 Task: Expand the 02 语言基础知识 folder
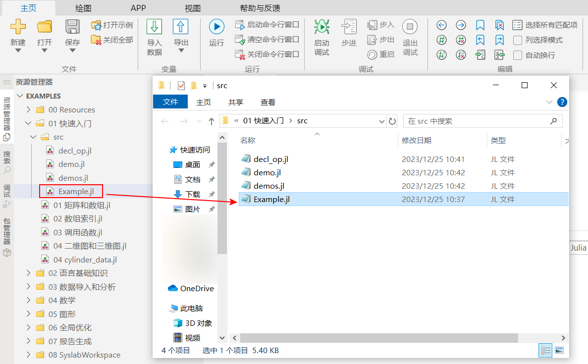(29, 273)
